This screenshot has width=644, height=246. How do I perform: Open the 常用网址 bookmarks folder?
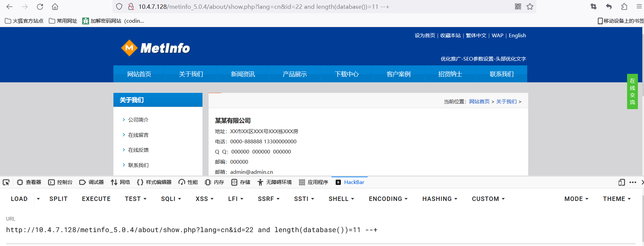click(63, 21)
